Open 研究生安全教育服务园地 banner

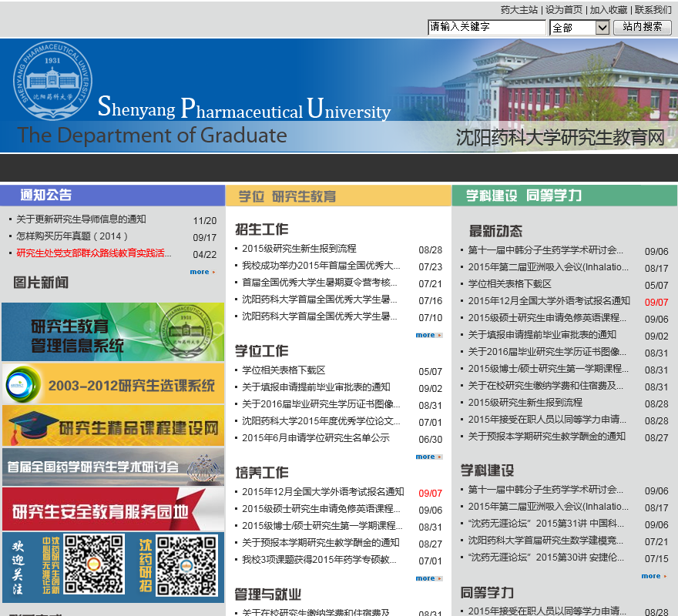tap(112, 509)
